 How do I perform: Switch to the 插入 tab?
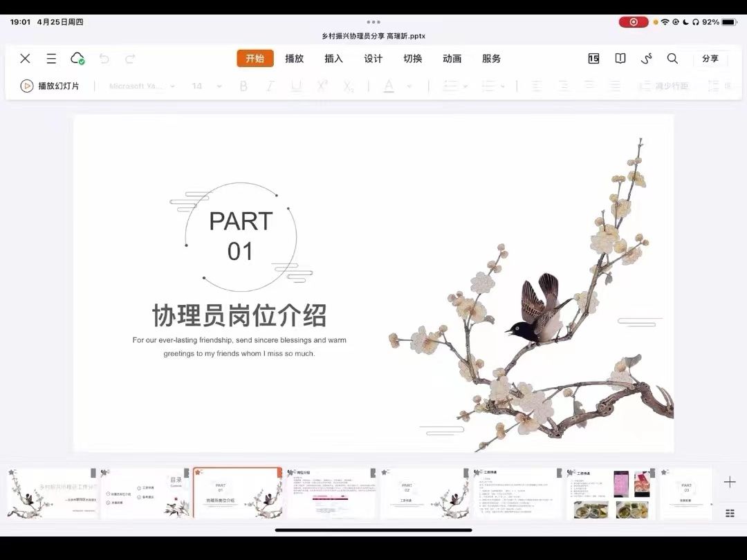pos(333,59)
